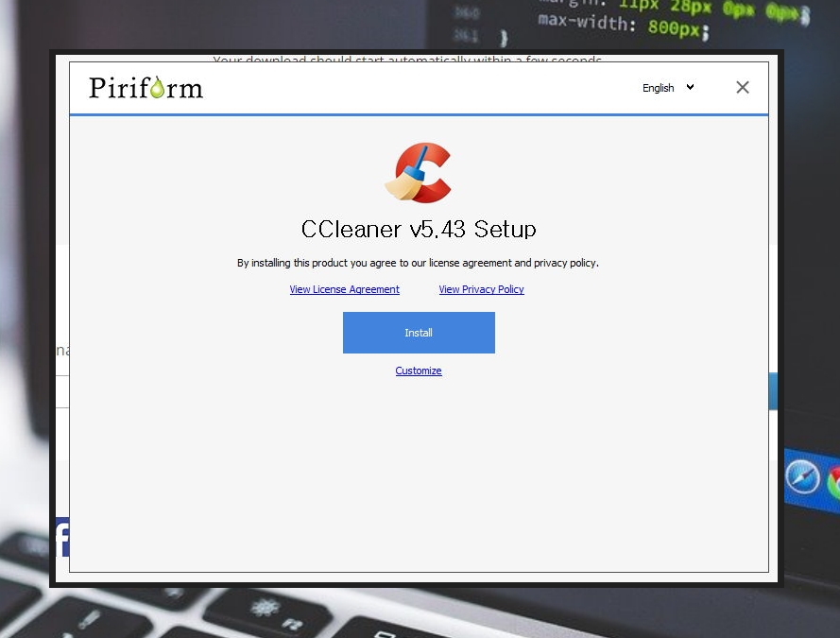Click the Safari compass icon in background
Image resolution: width=840 pixels, height=638 pixels.
(x=802, y=476)
